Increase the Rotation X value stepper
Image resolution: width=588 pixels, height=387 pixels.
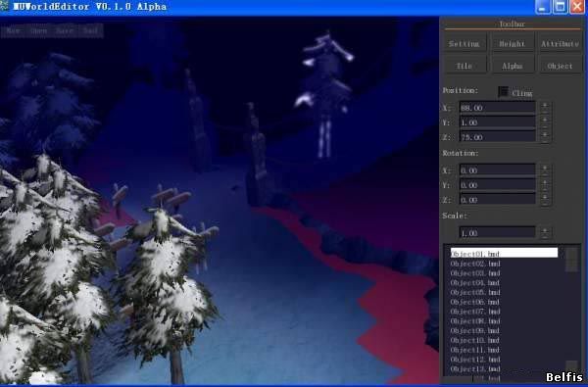[545, 168]
